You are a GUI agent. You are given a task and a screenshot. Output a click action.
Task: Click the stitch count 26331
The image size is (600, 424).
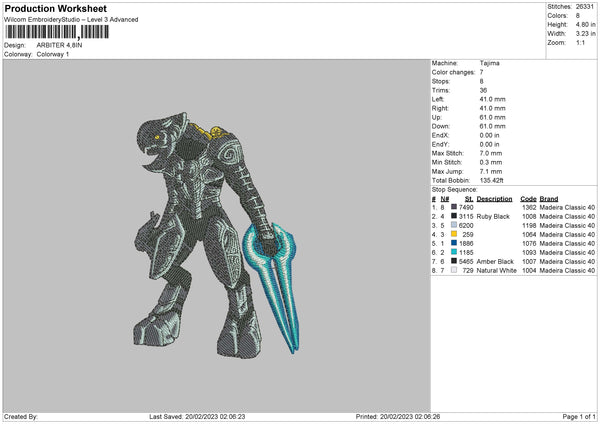[585, 7]
